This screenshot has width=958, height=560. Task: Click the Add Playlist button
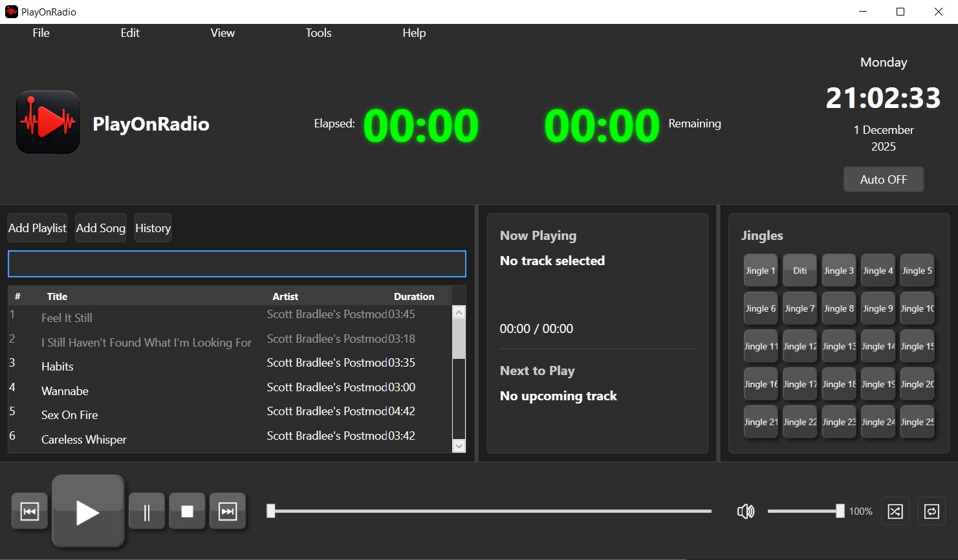tap(37, 228)
